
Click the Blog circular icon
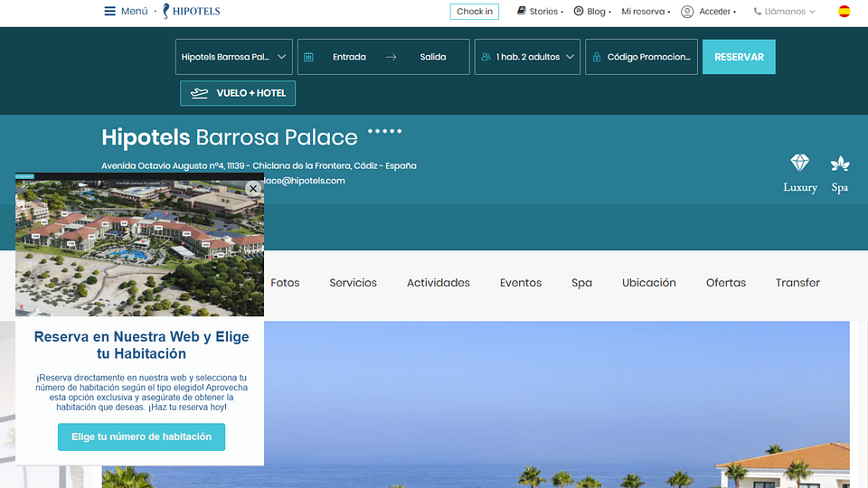(579, 11)
